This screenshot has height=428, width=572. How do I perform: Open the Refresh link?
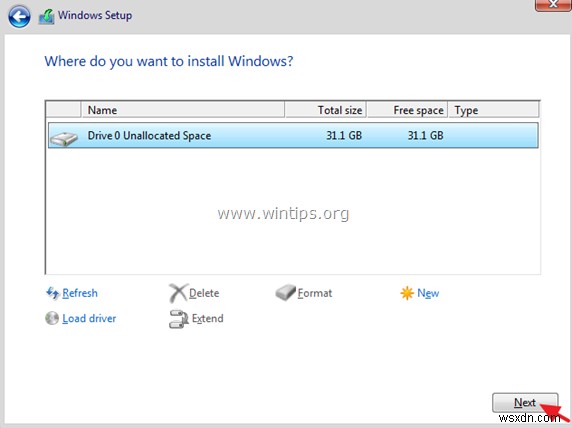coord(80,293)
